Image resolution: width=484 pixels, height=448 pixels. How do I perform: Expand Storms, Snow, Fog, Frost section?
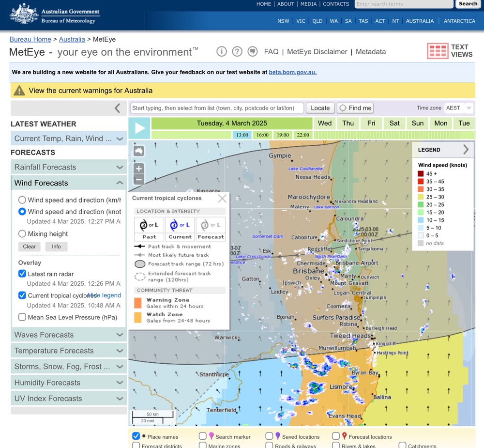pyautogui.click(x=69, y=367)
